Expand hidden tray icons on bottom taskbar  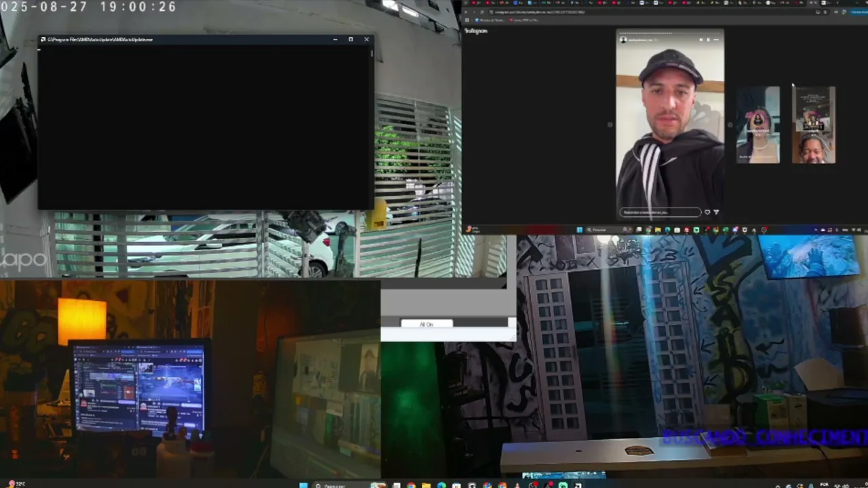(778, 486)
